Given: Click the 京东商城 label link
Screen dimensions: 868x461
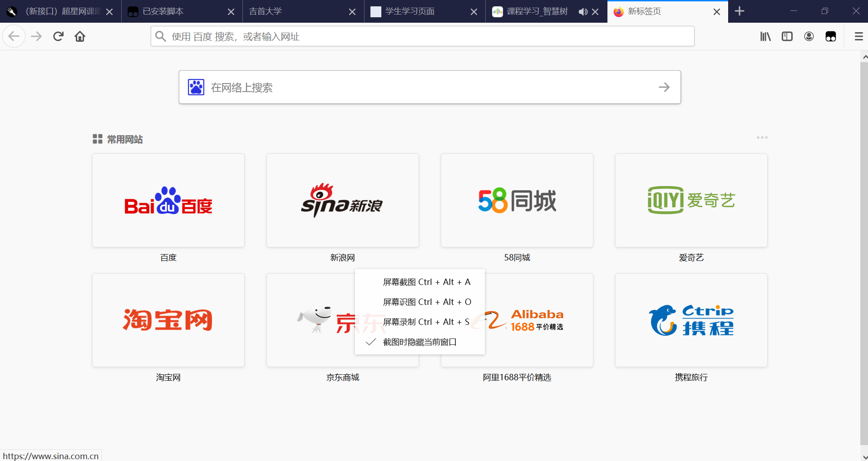Looking at the screenshot, I should point(343,378).
